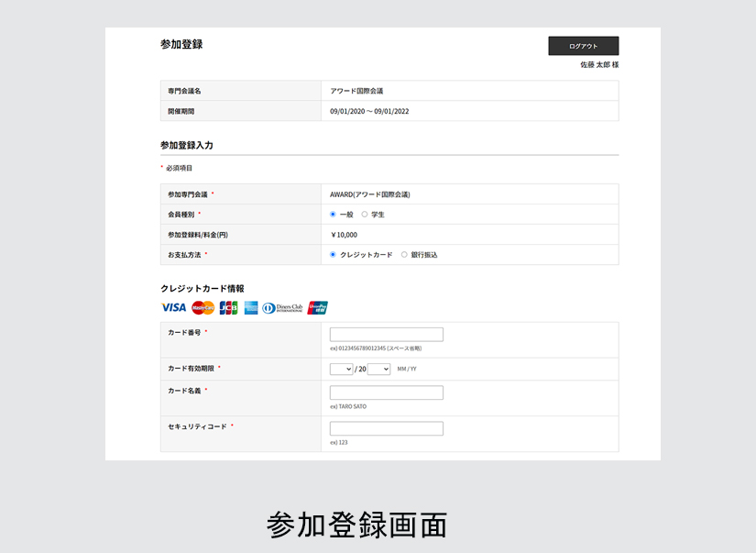The image size is (756, 553).
Task: Click the Diners Club logo
Action: tap(282, 308)
